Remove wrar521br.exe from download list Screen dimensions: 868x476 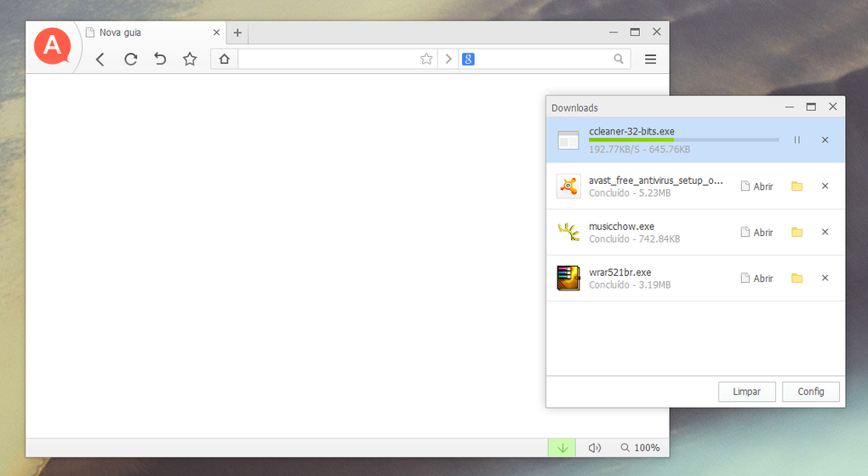825,278
